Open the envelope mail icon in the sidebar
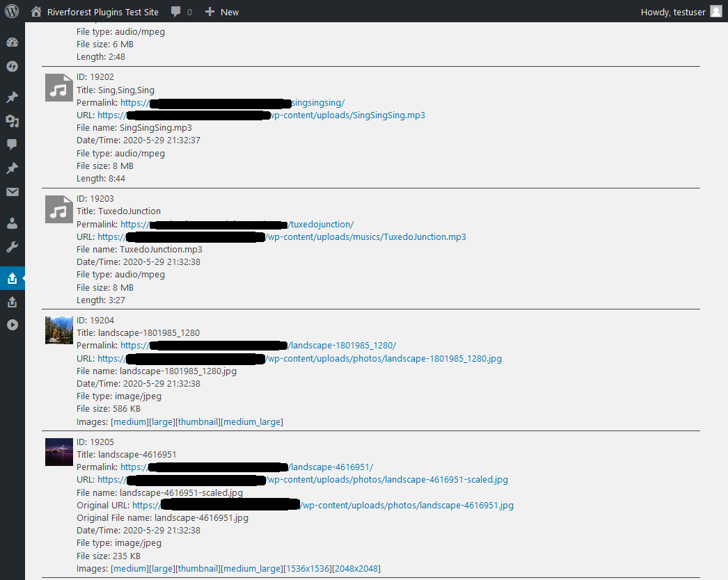The width and height of the screenshot is (728, 580). point(12,192)
